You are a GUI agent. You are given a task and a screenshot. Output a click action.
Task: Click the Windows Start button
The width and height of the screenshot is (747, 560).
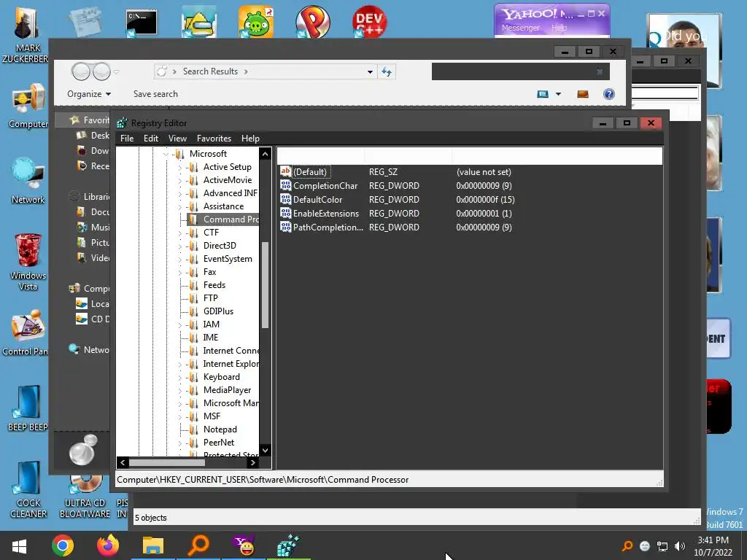click(x=19, y=545)
